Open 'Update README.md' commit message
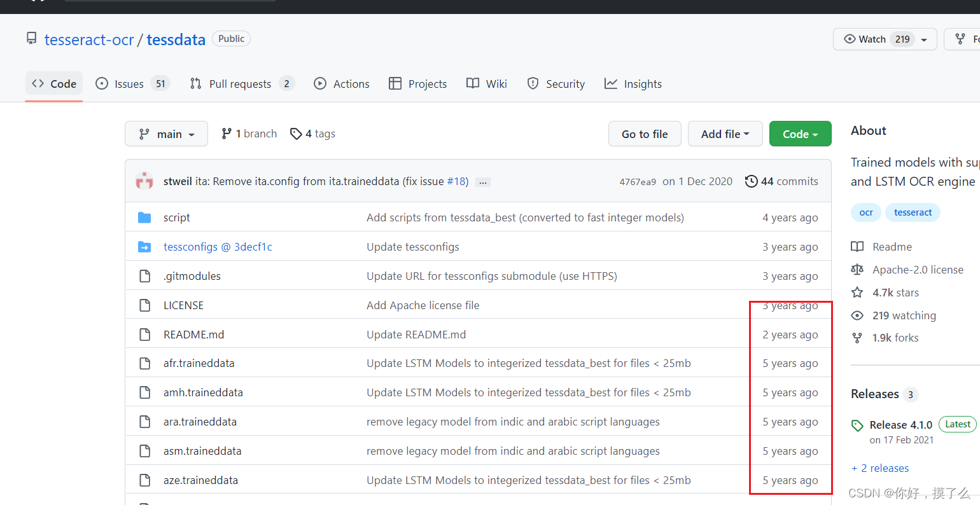Screen dimensions: 980x505 click(x=416, y=335)
